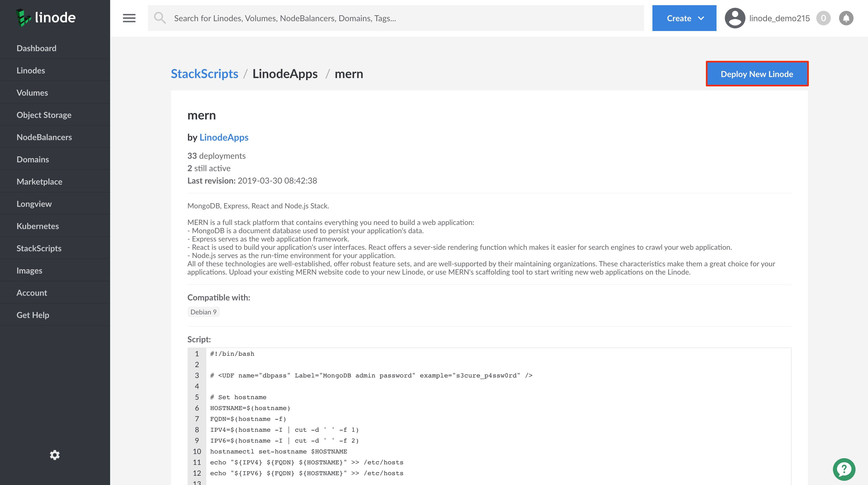The image size is (868, 485).
Task: Expand the Create menu chevron
Action: tap(701, 18)
